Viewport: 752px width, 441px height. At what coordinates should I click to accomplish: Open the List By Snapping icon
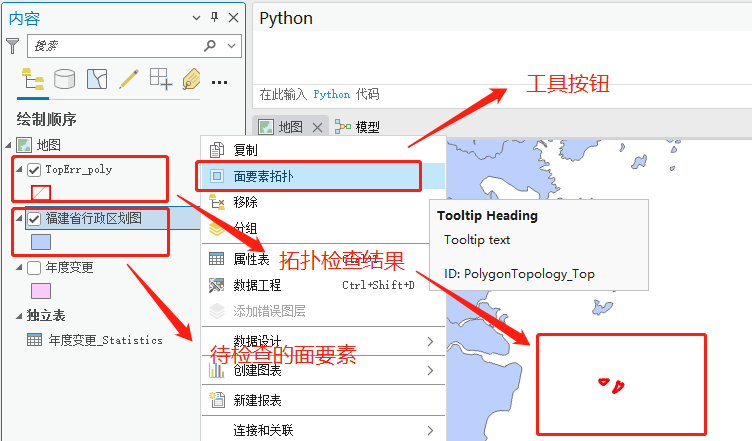pos(160,79)
